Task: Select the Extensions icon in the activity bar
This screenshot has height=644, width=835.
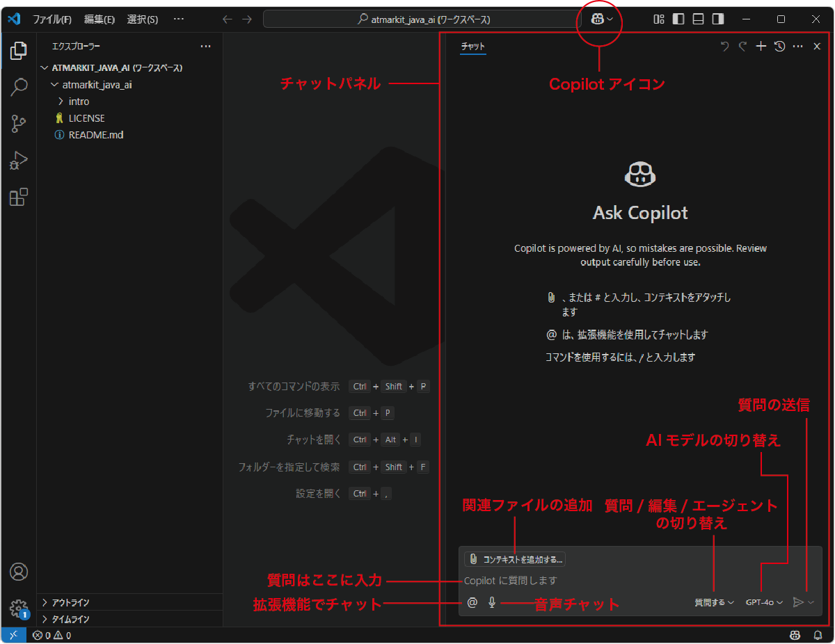Action: coord(18,197)
